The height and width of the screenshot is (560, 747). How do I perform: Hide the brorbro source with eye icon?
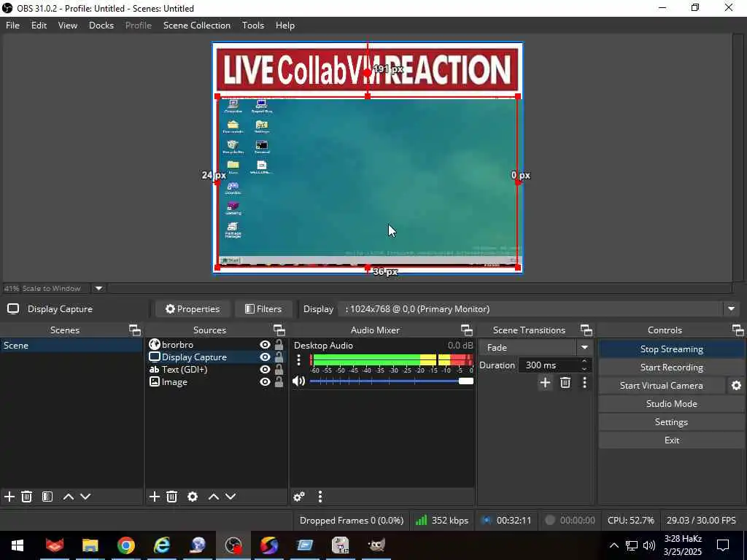265,345
